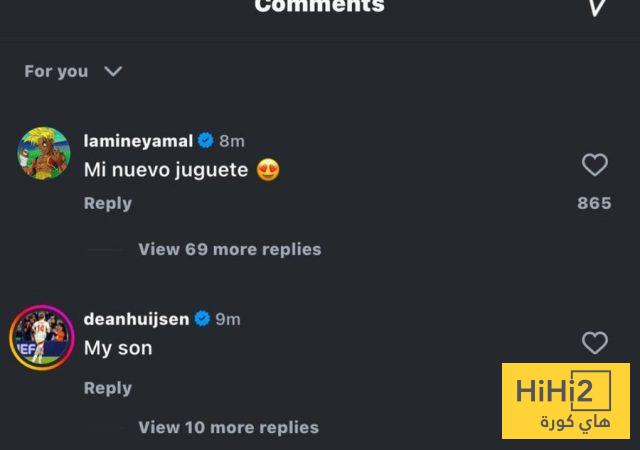This screenshot has width=640, height=450.
Task: Click the "8m" comment timestamp
Action: [x=231, y=141]
